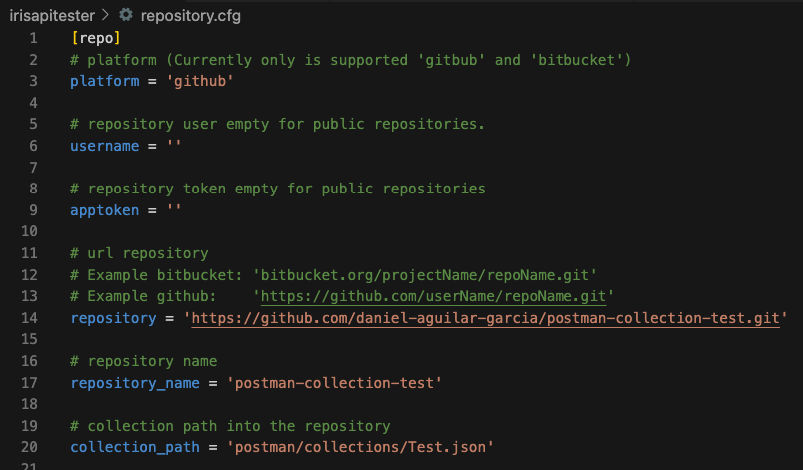
Task: Click line number 1 in the gutter
Action: 33,38
